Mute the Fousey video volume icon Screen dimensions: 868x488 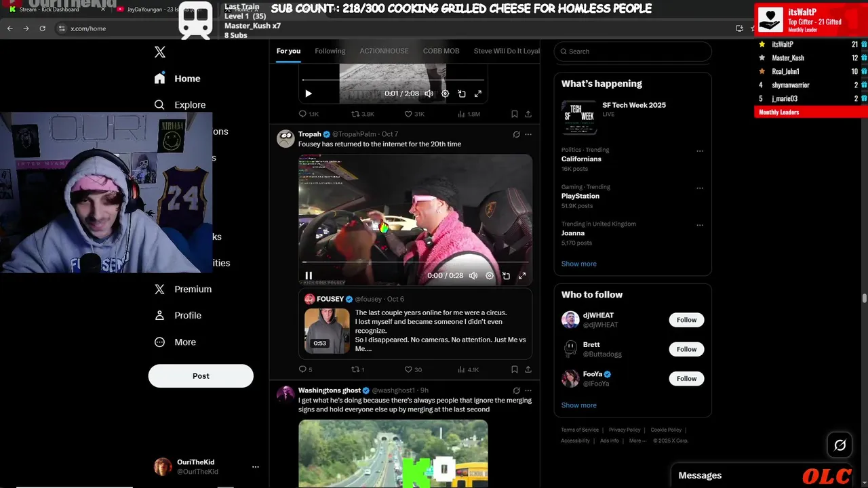(473, 276)
